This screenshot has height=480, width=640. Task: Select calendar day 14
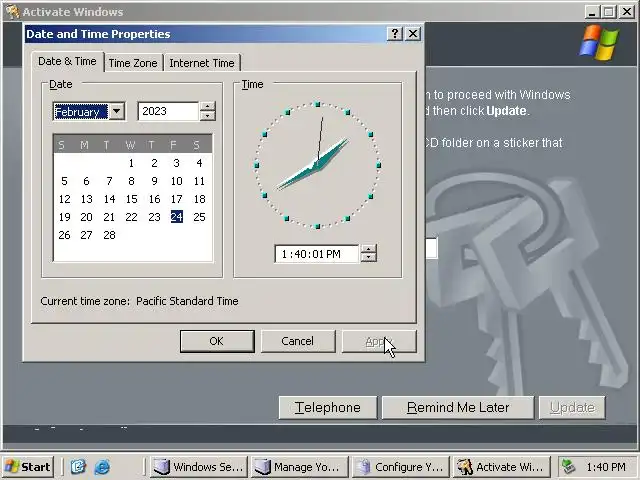109,199
